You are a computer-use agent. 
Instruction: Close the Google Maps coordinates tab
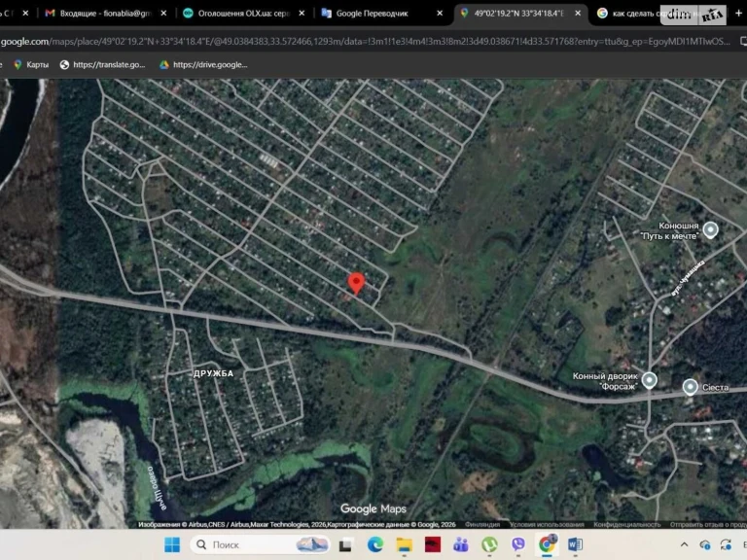point(578,14)
